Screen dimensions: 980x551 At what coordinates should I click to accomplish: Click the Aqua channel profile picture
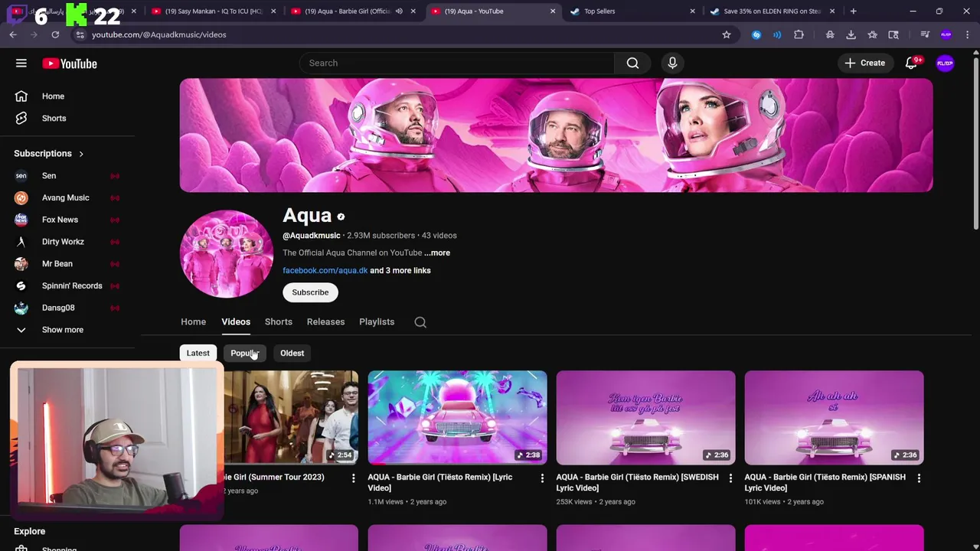click(x=226, y=254)
